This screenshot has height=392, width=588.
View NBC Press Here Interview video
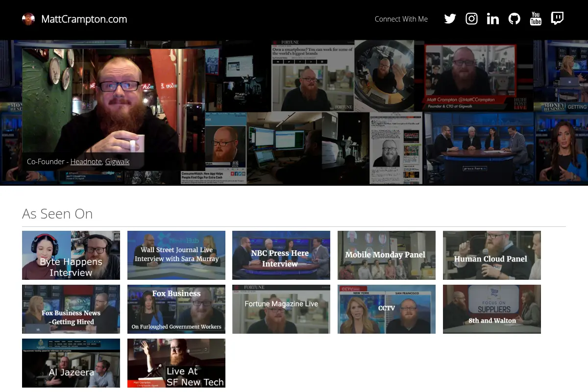281,255
